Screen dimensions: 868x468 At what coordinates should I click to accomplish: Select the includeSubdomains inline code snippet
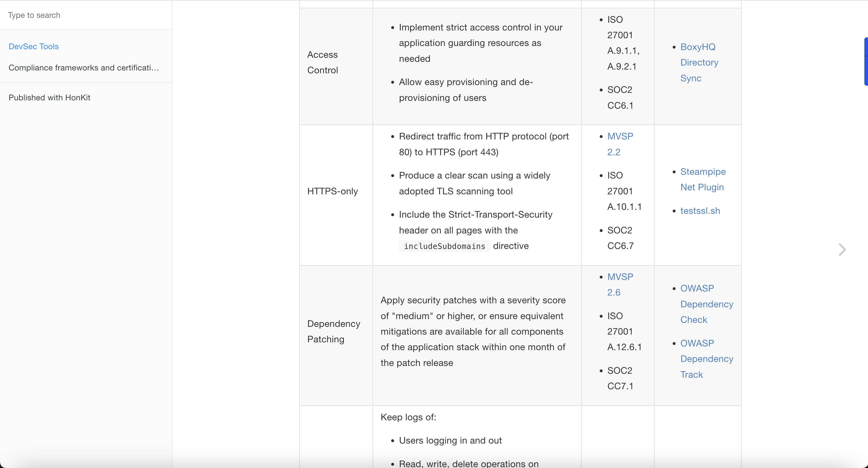[444, 246]
